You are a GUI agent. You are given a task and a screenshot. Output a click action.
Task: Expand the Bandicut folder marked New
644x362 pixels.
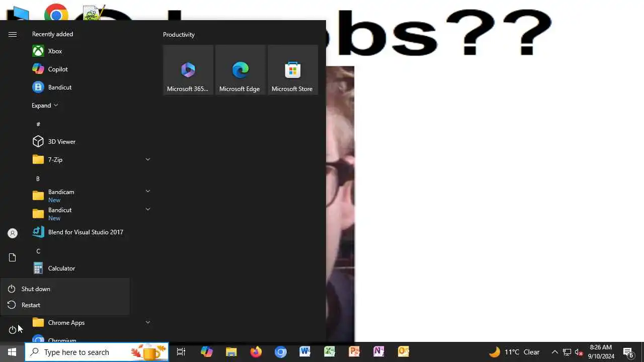[91, 214]
